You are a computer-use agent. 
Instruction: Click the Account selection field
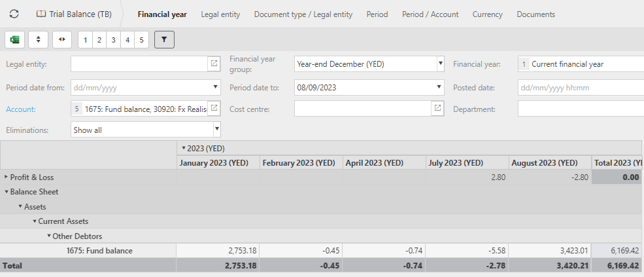coord(139,109)
